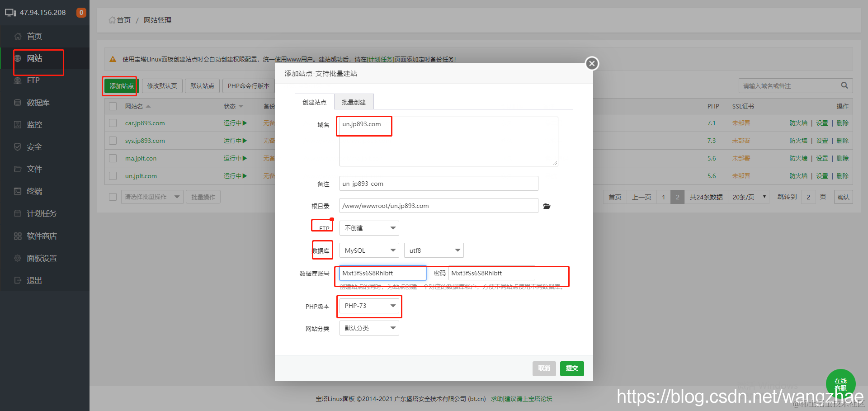Click the 备注 field un_jp893_com
The width and height of the screenshot is (868, 411).
click(x=439, y=184)
